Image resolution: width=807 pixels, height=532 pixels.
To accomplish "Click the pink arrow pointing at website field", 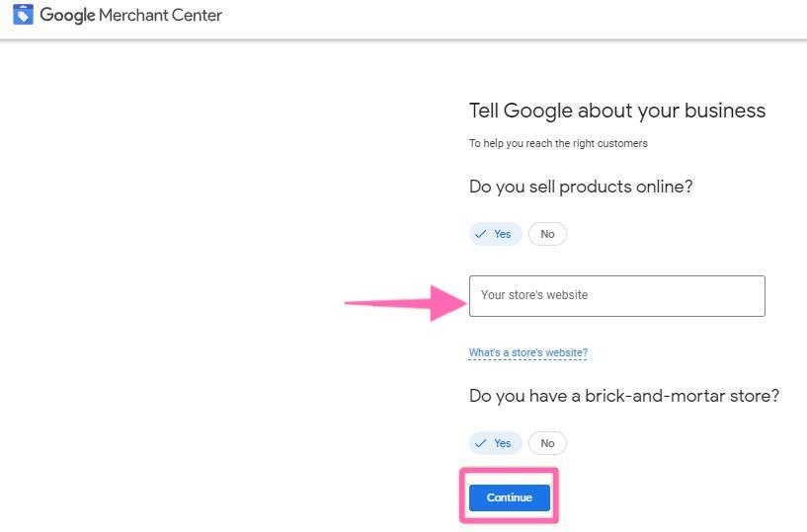I will click(405, 302).
